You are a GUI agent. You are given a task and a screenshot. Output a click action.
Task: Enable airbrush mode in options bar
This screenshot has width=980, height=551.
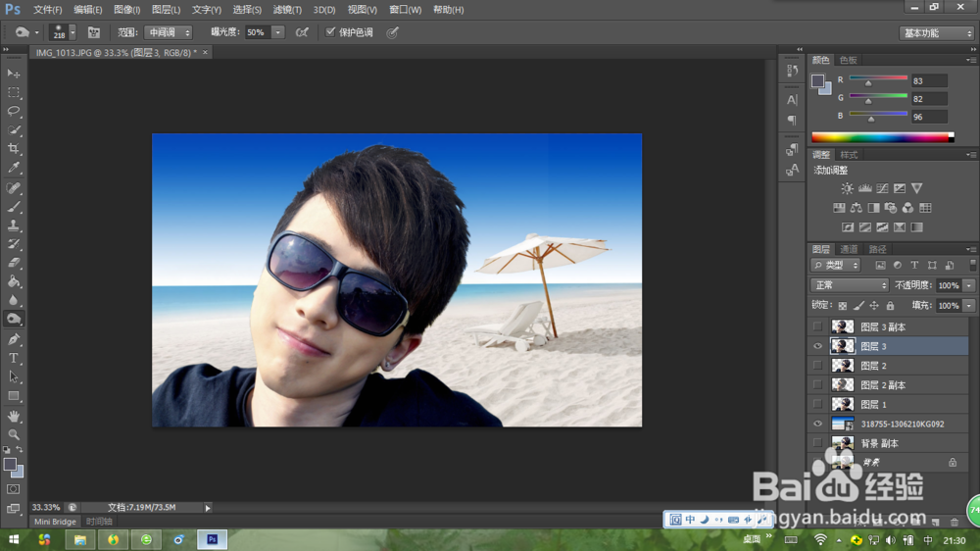(302, 32)
